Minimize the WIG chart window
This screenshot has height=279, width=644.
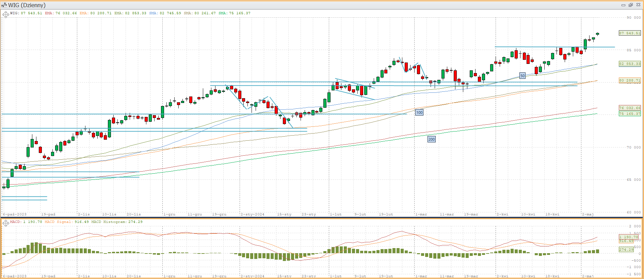pyautogui.click(x=623, y=5)
